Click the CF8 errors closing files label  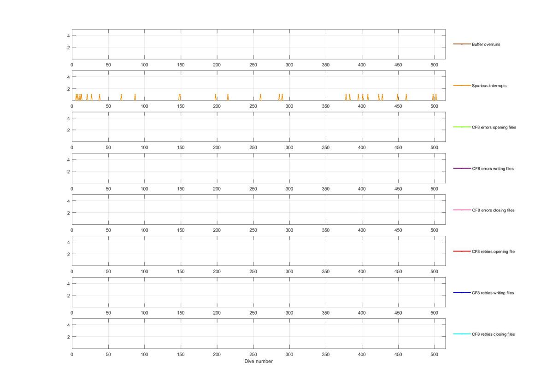point(493,210)
